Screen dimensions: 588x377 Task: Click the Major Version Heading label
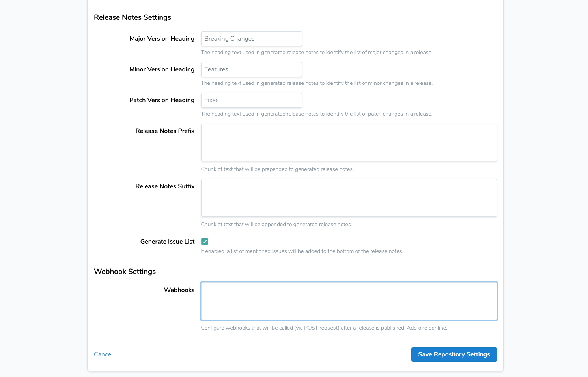click(162, 39)
